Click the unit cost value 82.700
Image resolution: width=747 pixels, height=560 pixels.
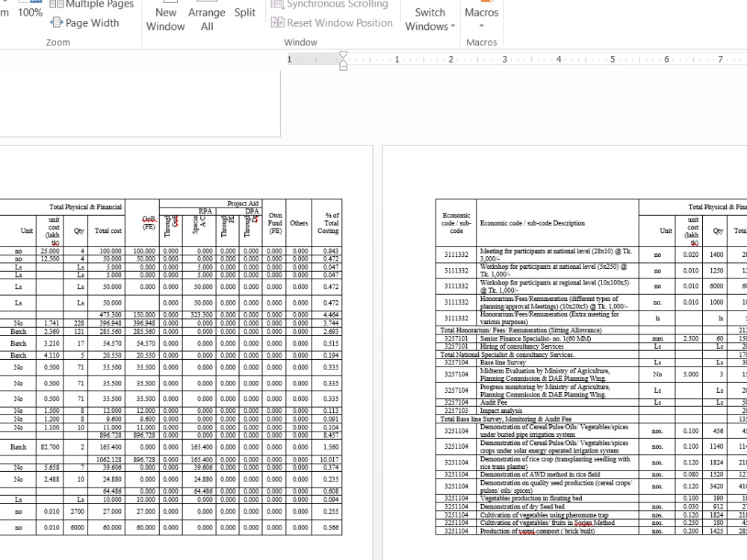pos(50,447)
